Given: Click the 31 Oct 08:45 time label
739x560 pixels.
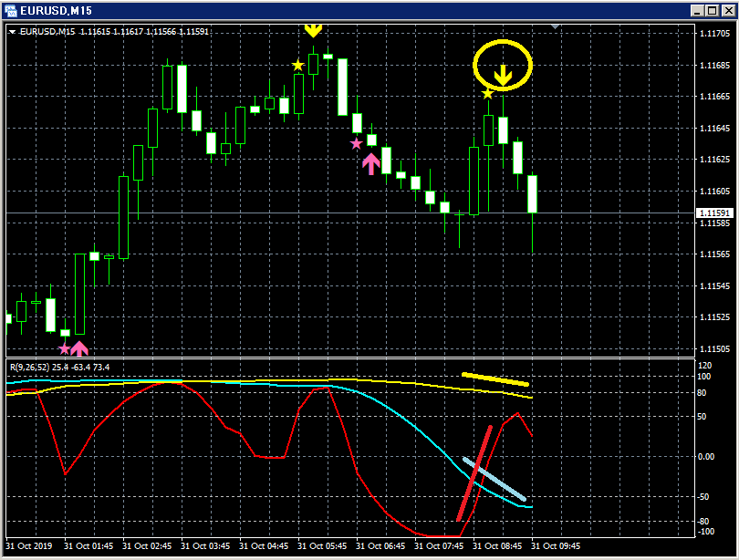Looking at the screenshot, I should 497,546.
